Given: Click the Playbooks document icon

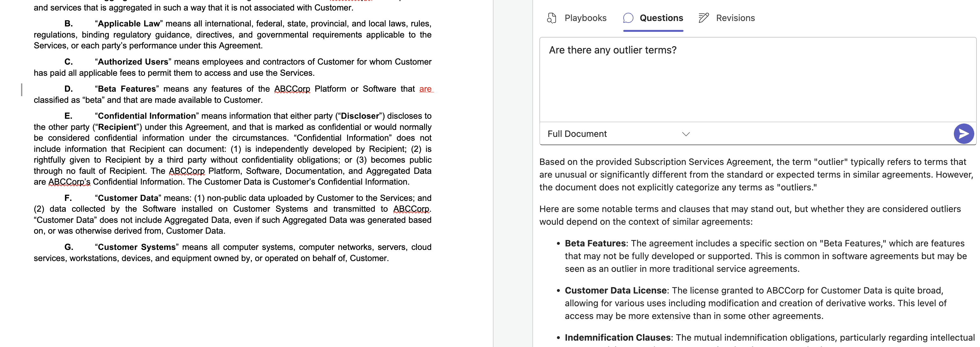Looking at the screenshot, I should point(551,18).
